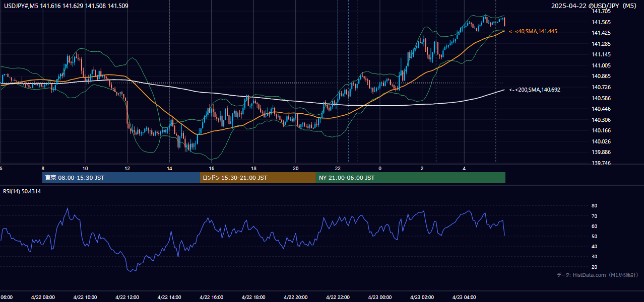Click the RSI scale value 50
The image size is (644, 302).
594,236
